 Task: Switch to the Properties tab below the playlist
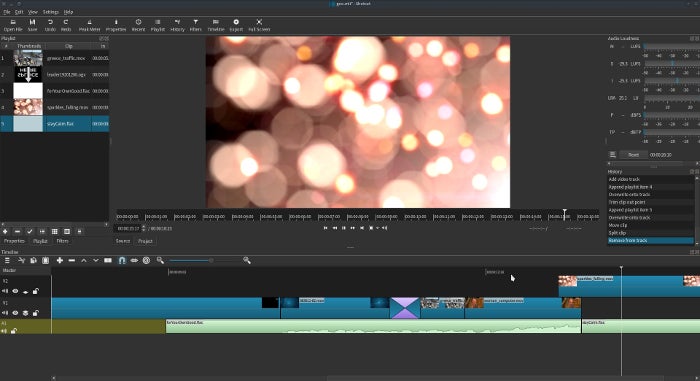point(14,241)
